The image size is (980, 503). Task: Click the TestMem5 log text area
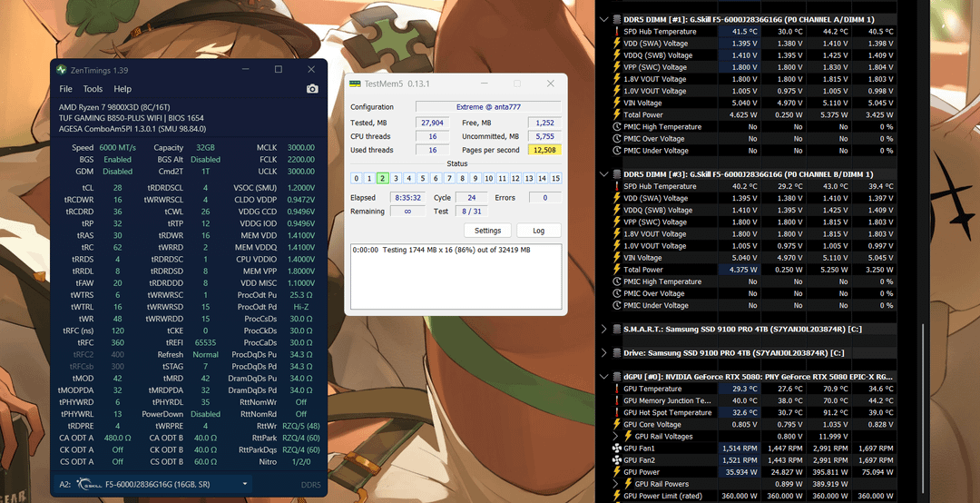coord(456,277)
